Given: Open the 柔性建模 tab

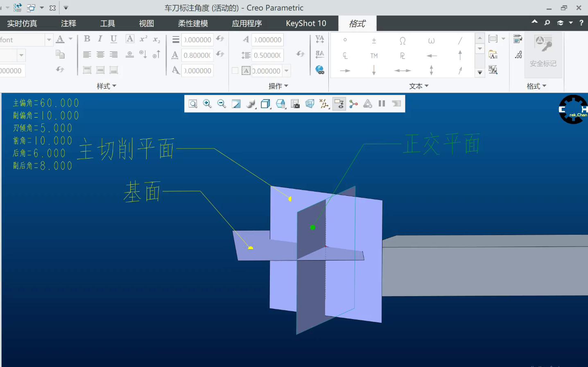Looking at the screenshot, I should (x=193, y=23).
